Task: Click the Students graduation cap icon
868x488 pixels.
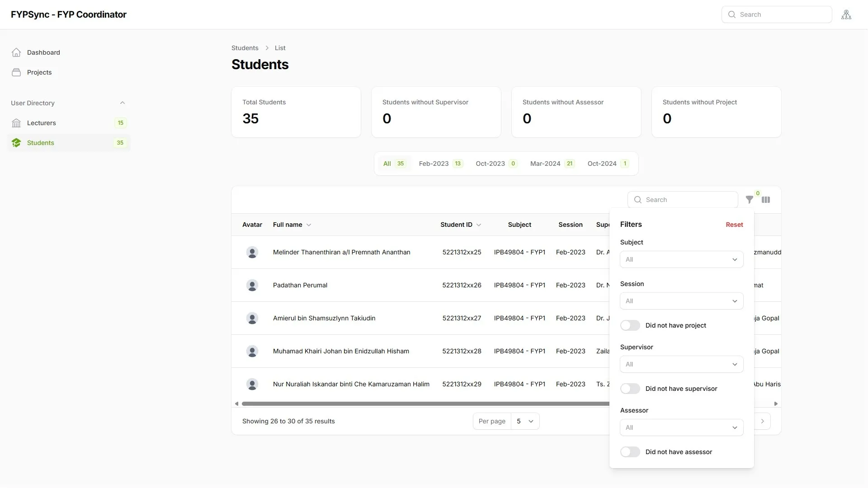Action: (16, 143)
